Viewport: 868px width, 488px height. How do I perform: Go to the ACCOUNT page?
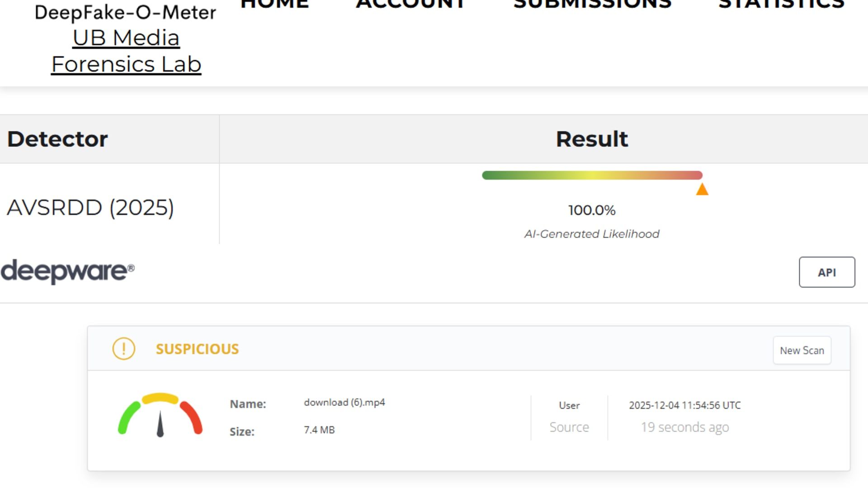tap(410, 4)
